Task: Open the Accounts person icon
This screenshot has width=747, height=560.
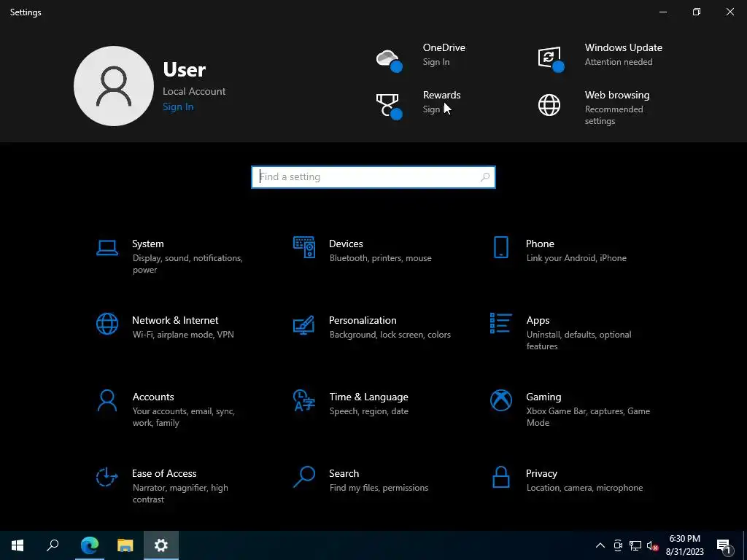Action: pyautogui.click(x=107, y=400)
